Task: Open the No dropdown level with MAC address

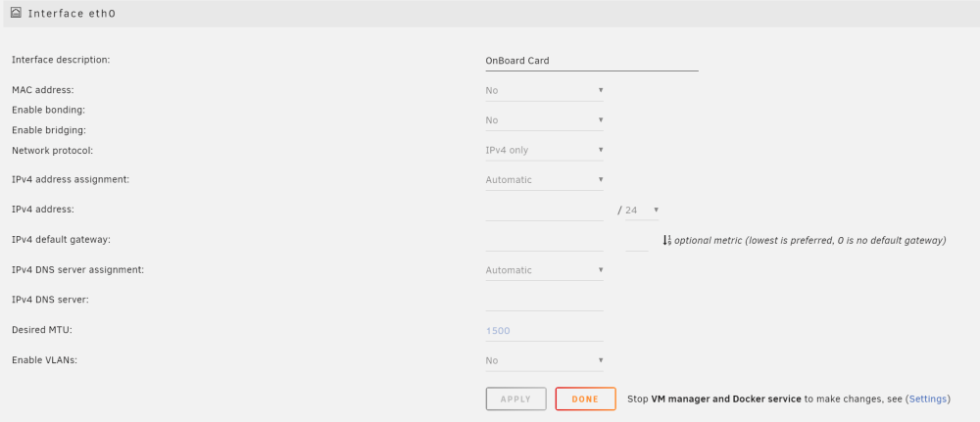Action: pos(544,90)
